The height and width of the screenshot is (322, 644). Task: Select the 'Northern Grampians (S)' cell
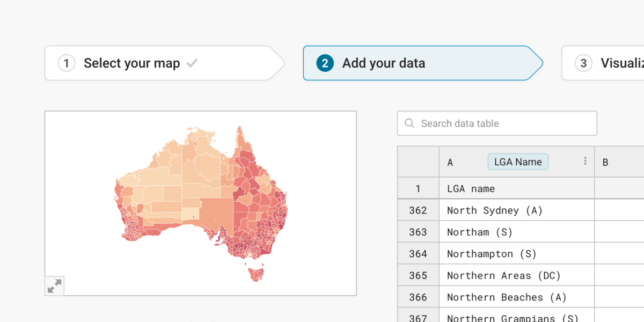coord(517,315)
